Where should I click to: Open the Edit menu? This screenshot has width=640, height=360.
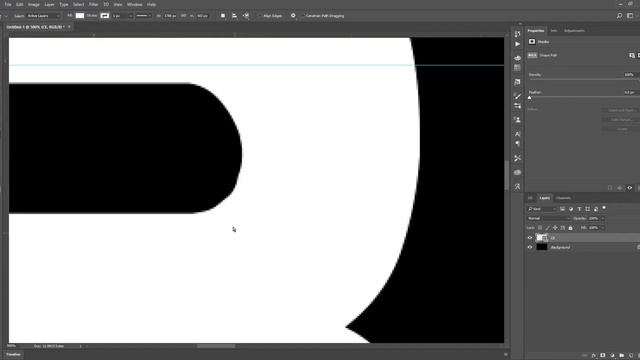[20, 4]
